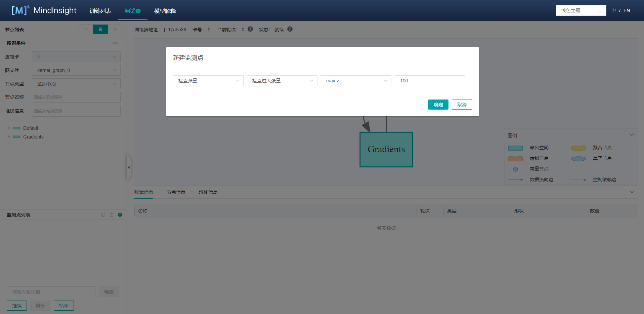Open the 检查张量 dropdown in dialog
The image size is (644, 314).
[208, 81]
